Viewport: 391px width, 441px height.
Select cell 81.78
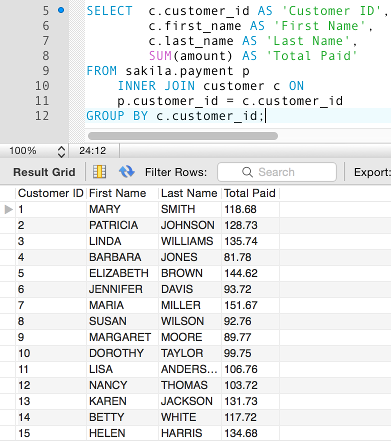250,257
